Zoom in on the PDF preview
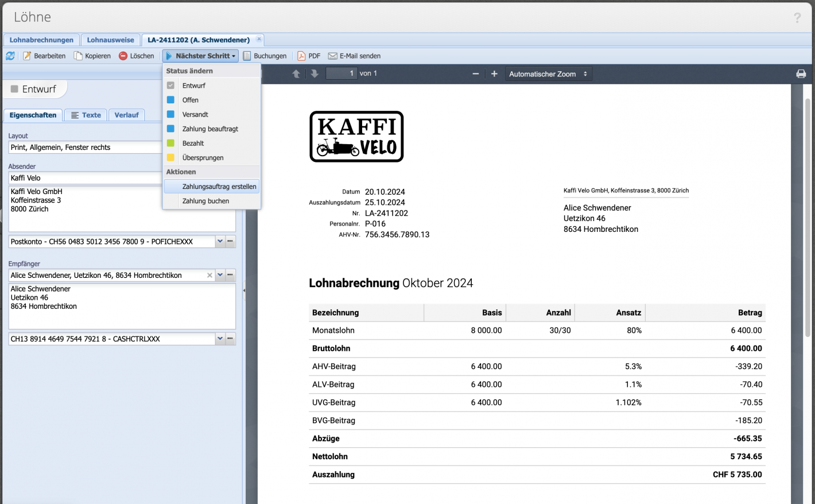This screenshot has height=504, width=815. [x=494, y=73]
